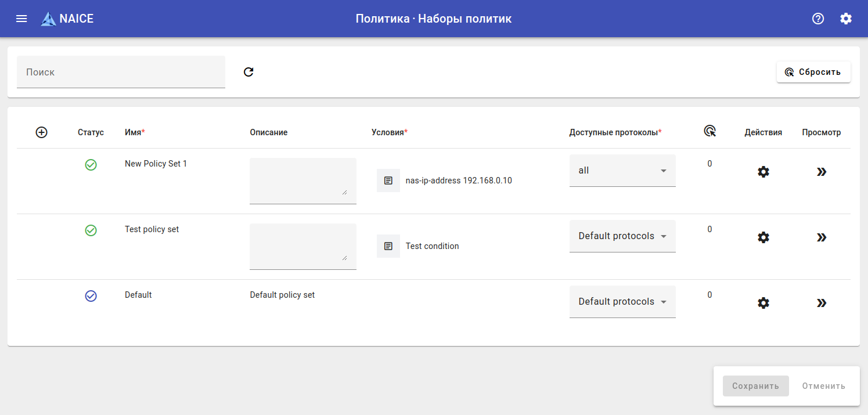Open settings gear in top bar

(x=846, y=19)
